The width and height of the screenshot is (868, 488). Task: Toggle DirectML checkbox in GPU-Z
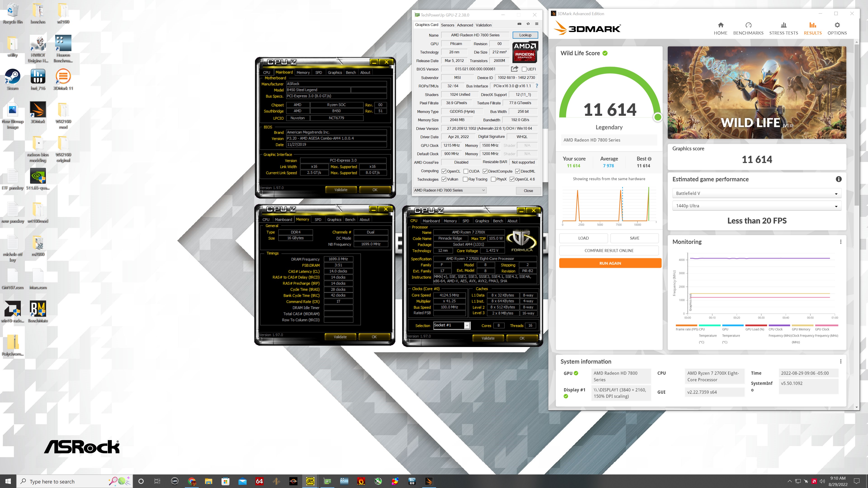click(x=518, y=171)
